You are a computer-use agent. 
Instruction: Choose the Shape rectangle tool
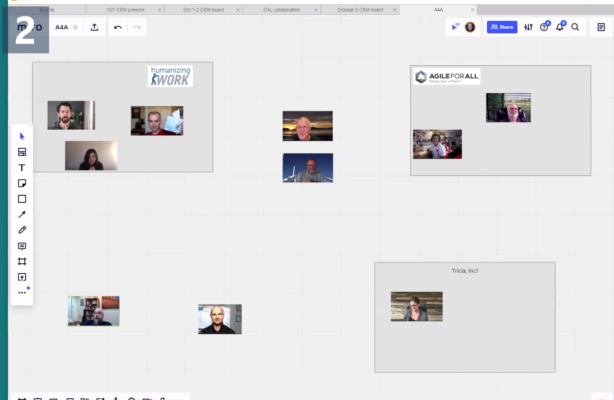[x=22, y=199]
